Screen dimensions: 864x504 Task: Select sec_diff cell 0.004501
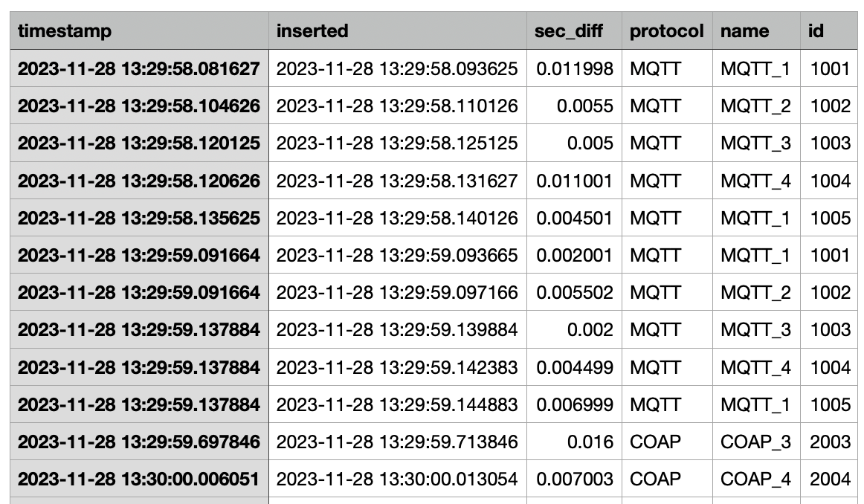pyautogui.click(x=574, y=218)
